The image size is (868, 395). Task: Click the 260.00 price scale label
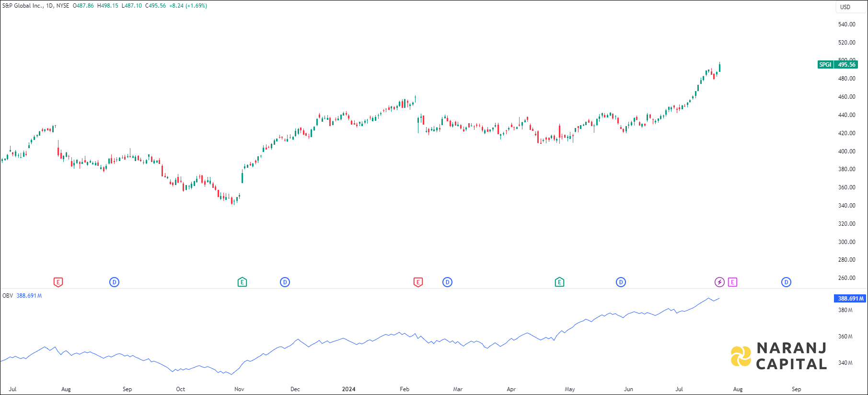pos(846,278)
